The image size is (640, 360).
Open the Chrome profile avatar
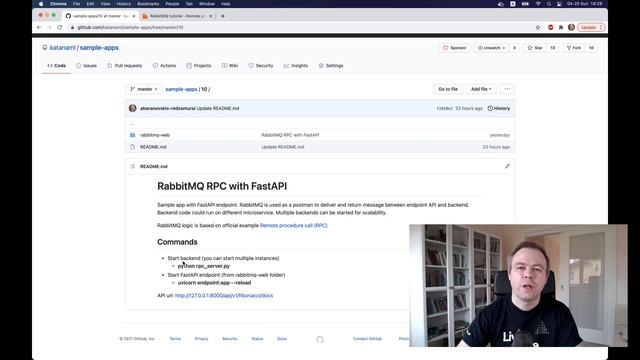(571, 27)
